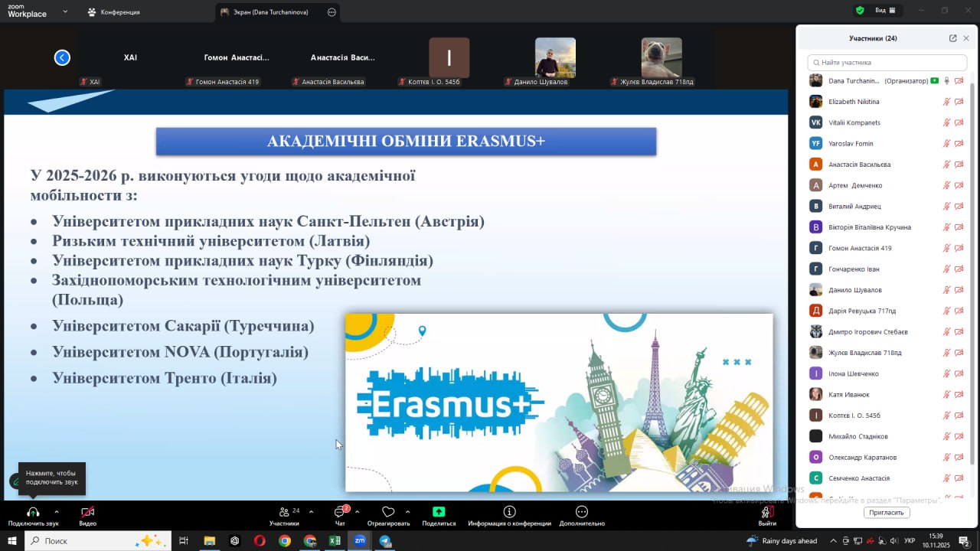The width and height of the screenshot is (980, 551).
Task: Click the Leave (Выйти) meeting icon
Action: coord(766,512)
